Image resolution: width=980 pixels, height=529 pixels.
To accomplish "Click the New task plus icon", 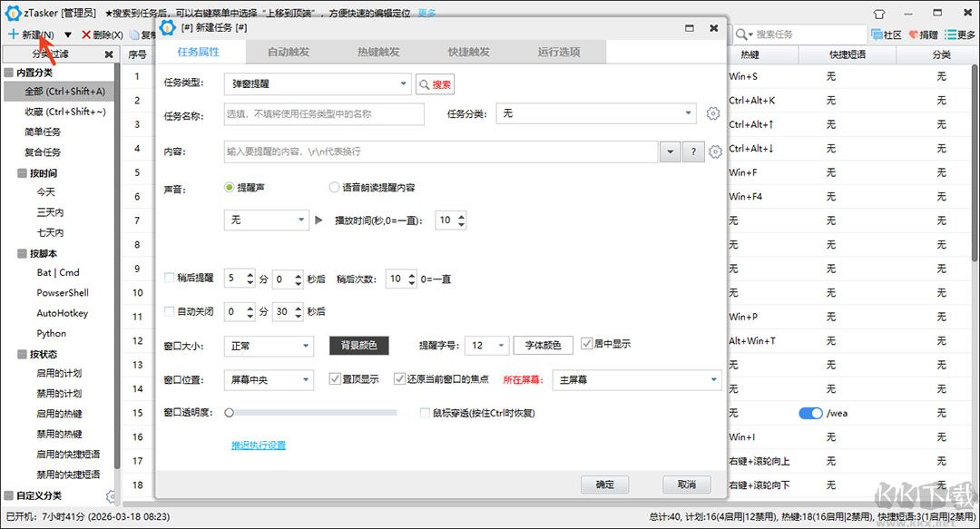I will click(12, 34).
